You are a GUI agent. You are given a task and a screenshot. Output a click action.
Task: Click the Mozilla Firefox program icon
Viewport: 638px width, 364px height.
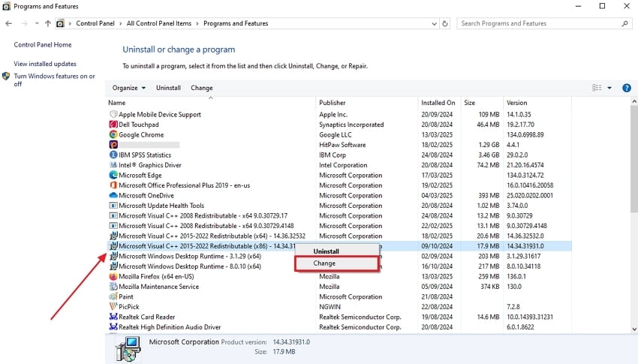pos(113,276)
